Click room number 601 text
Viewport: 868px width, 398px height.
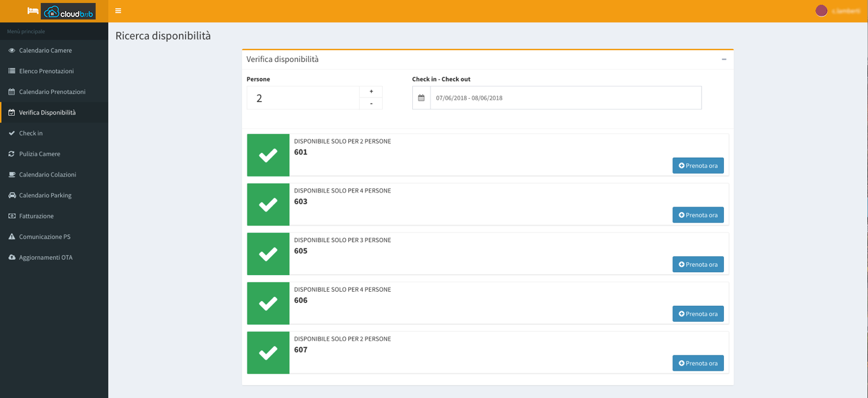[x=301, y=152]
